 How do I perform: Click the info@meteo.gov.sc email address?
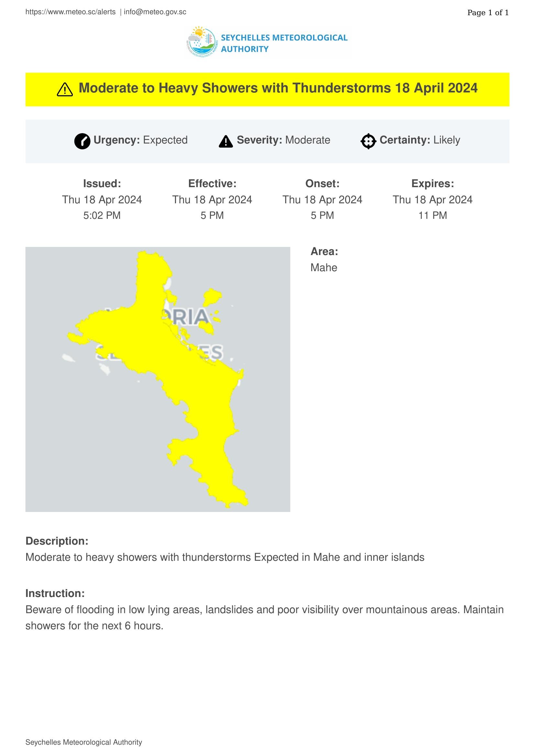[x=155, y=12]
